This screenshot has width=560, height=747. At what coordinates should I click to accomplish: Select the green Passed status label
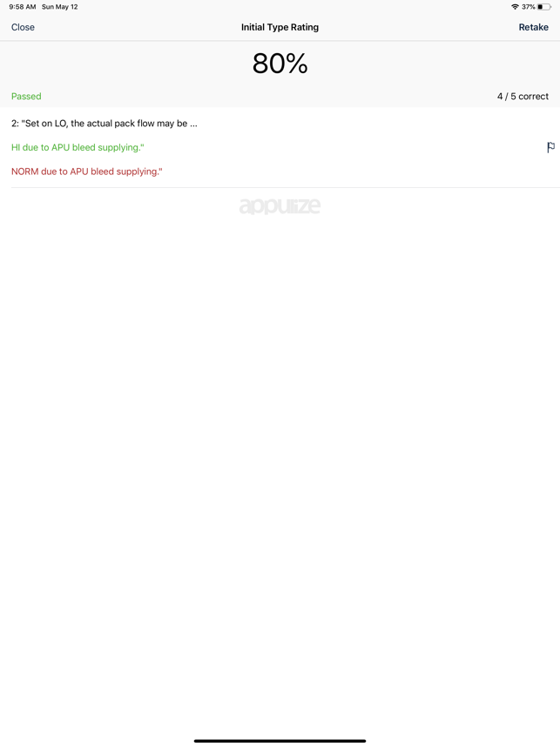[x=26, y=97]
